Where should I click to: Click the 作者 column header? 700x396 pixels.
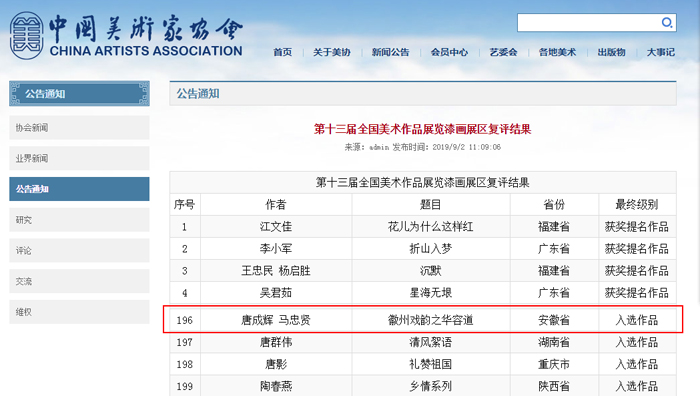(276, 204)
